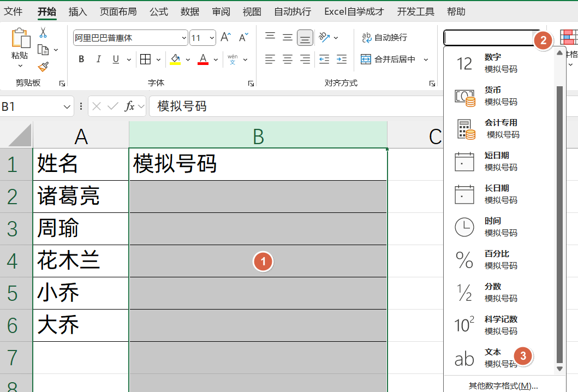This screenshot has height=392, width=578.
Task: Click 合并后居中 merge and center
Action: pyautogui.click(x=388, y=59)
